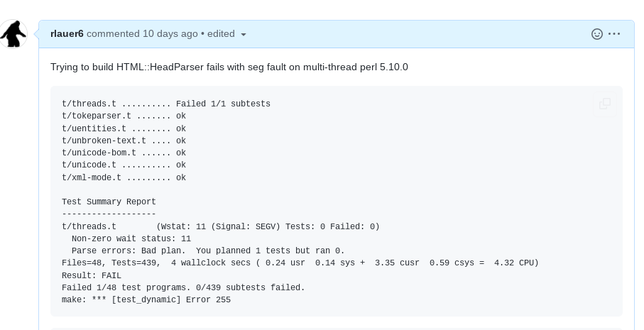
Task: Open the comment options three-dot menu
Action: tap(614, 33)
